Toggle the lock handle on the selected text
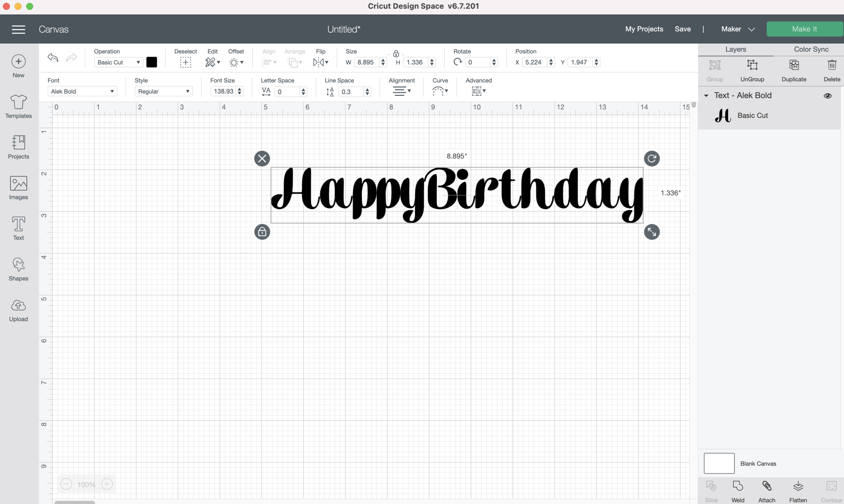Image resolution: width=844 pixels, height=504 pixels. click(x=262, y=232)
